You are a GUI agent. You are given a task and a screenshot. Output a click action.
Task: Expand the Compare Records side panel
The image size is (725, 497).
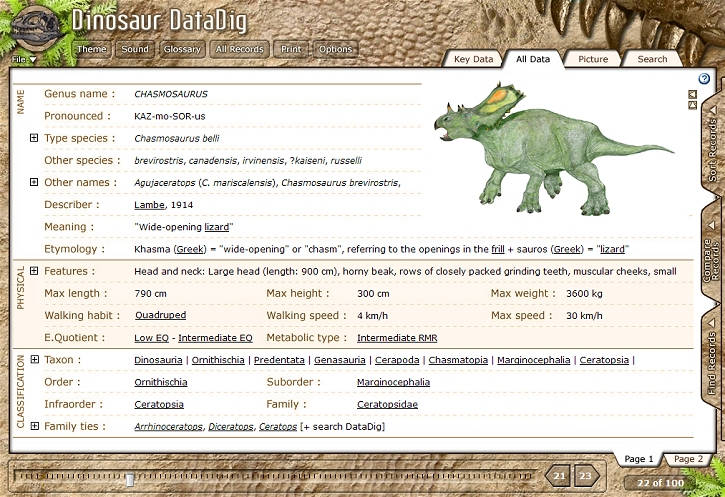tap(713, 253)
